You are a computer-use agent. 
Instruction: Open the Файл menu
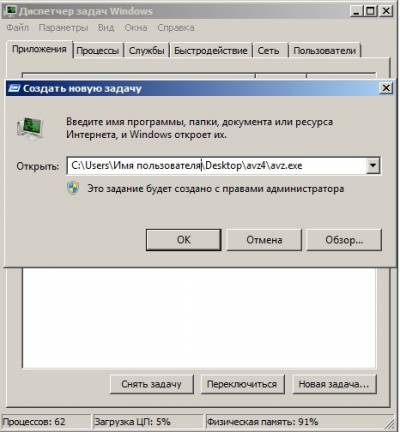17,27
